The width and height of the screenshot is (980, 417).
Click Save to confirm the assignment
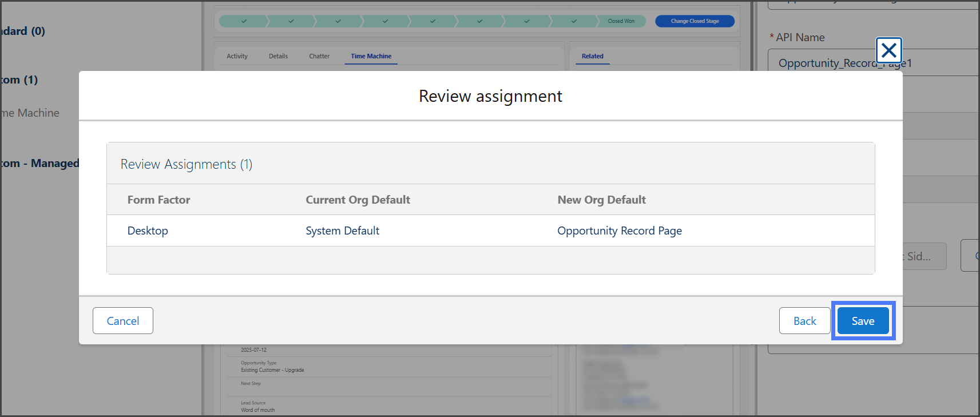pyautogui.click(x=863, y=321)
